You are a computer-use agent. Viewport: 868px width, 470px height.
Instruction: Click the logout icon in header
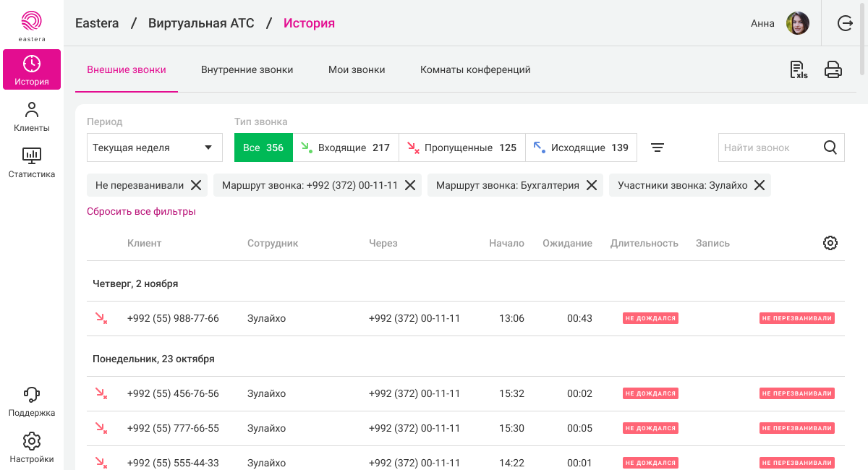point(845,23)
